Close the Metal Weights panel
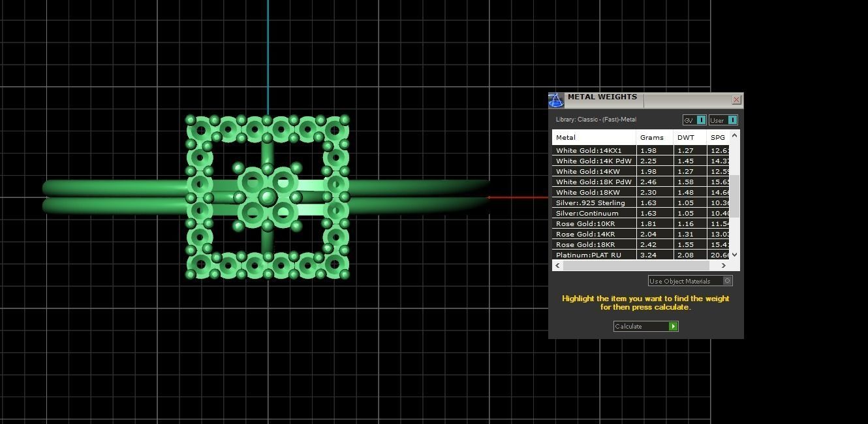Viewport: 868px width, 424px height. [736, 100]
